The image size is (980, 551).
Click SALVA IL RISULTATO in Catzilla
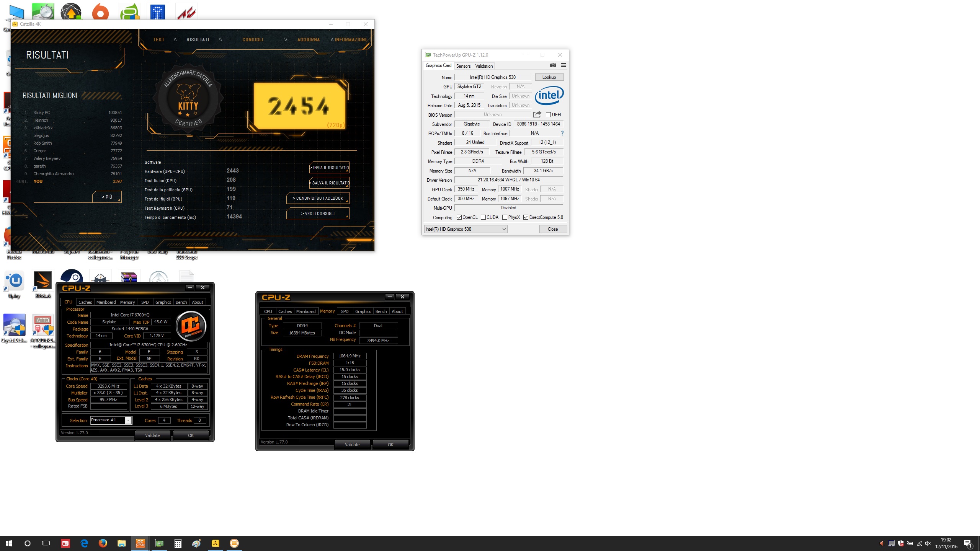[x=329, y=183]
